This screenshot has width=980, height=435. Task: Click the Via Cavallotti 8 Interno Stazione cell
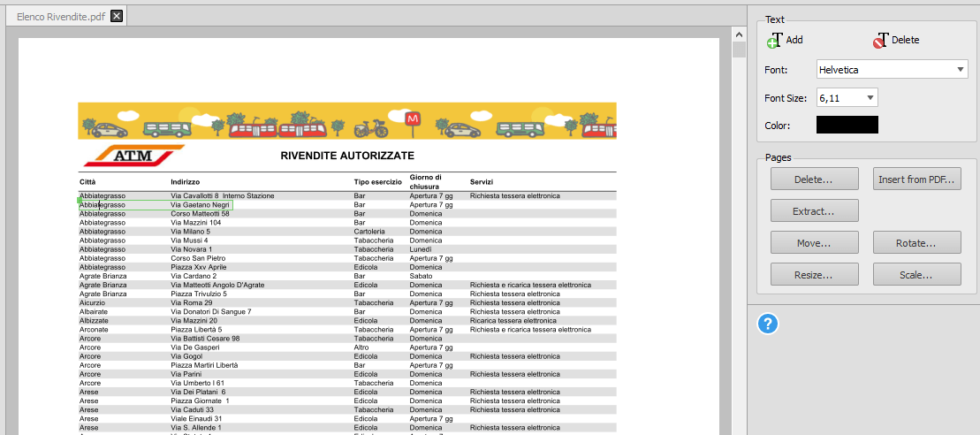223,195
